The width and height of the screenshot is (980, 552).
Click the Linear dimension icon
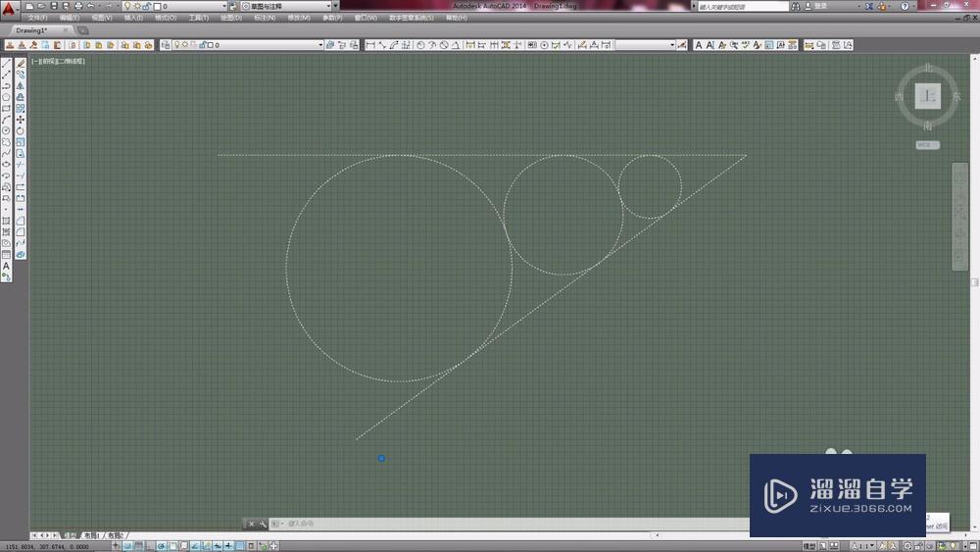(370, 45)
